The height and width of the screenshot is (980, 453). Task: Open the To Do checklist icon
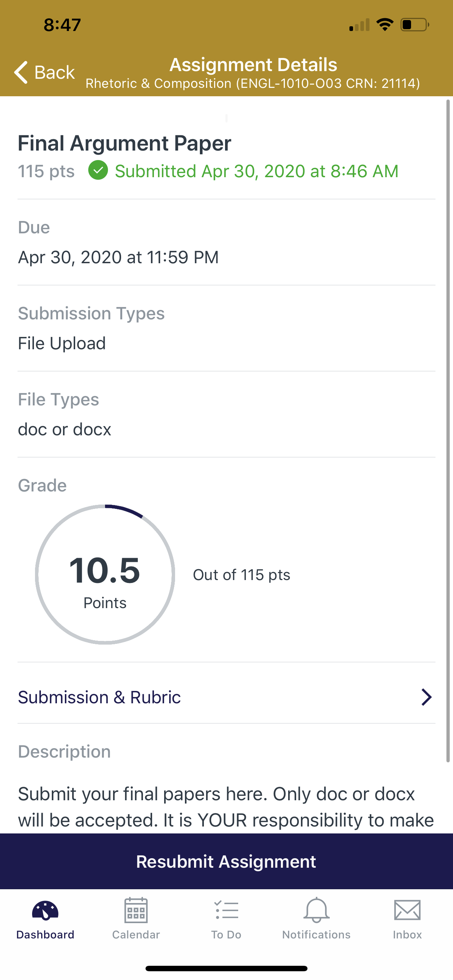pos(226,910)
